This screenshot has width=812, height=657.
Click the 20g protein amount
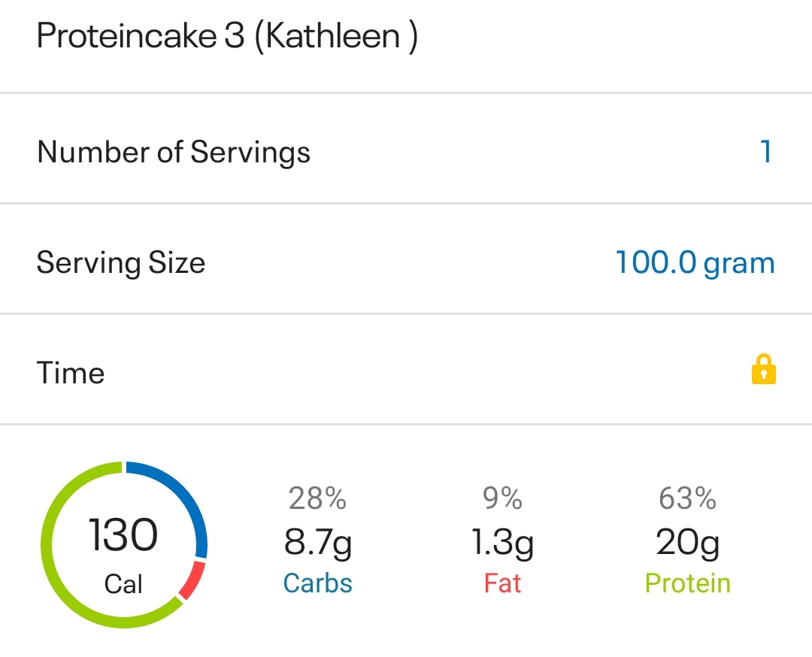tap(687, 541)
